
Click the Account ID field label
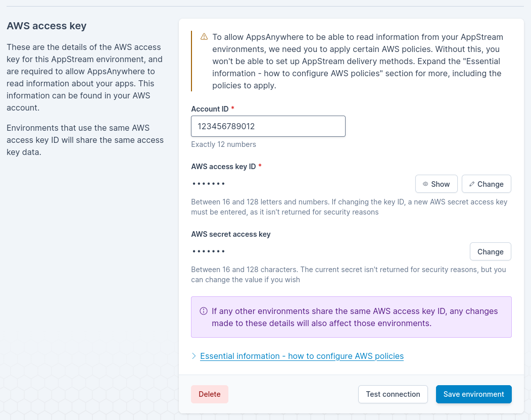coord(210,109)
